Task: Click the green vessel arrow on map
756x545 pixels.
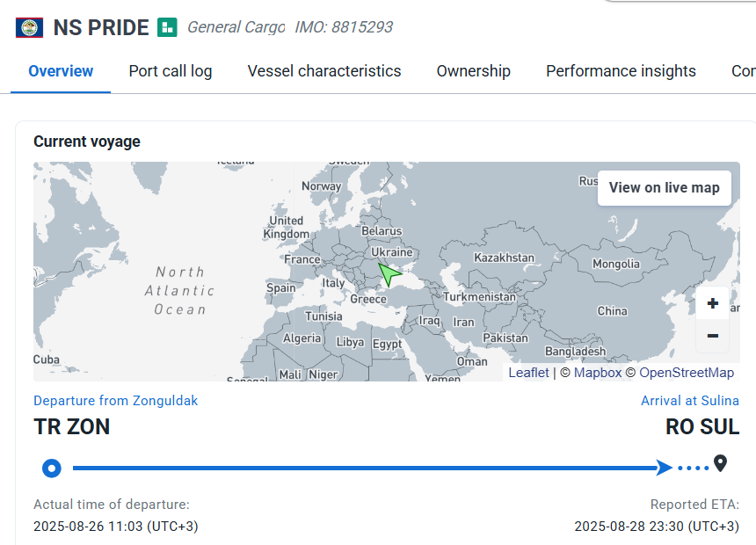Action: [388, 274]
